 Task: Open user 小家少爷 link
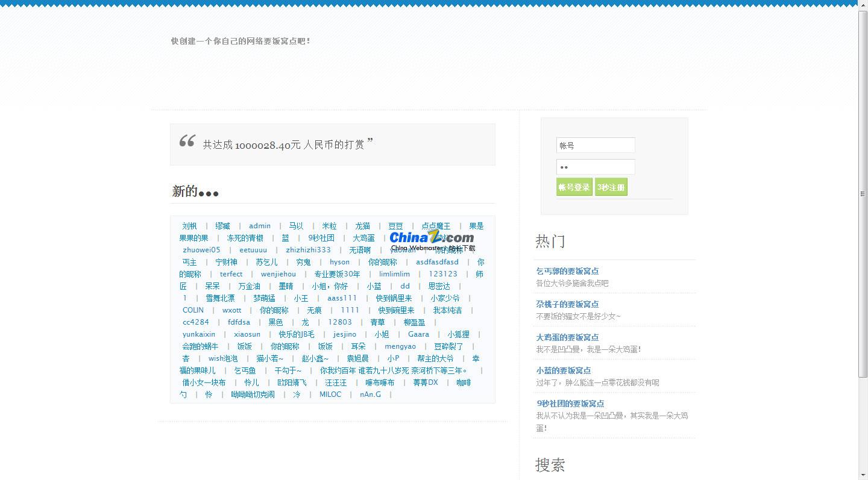click(x=445, y=298)
